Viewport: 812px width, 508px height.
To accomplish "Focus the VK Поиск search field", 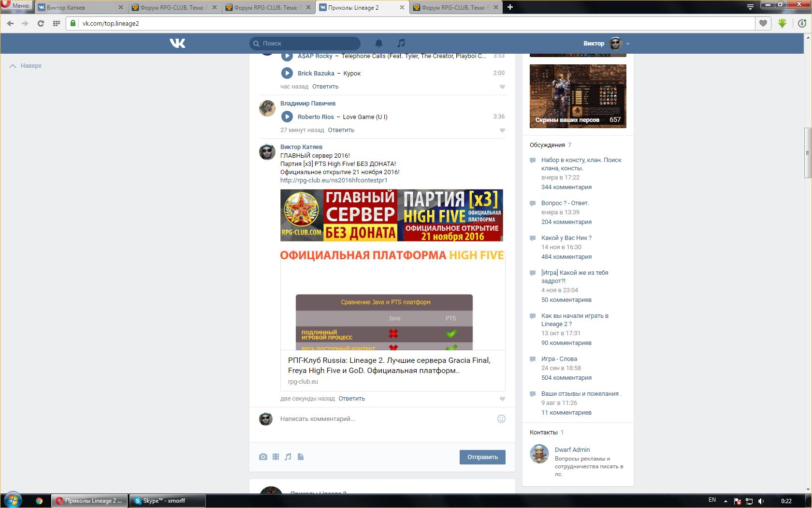I will coord(305,44).
